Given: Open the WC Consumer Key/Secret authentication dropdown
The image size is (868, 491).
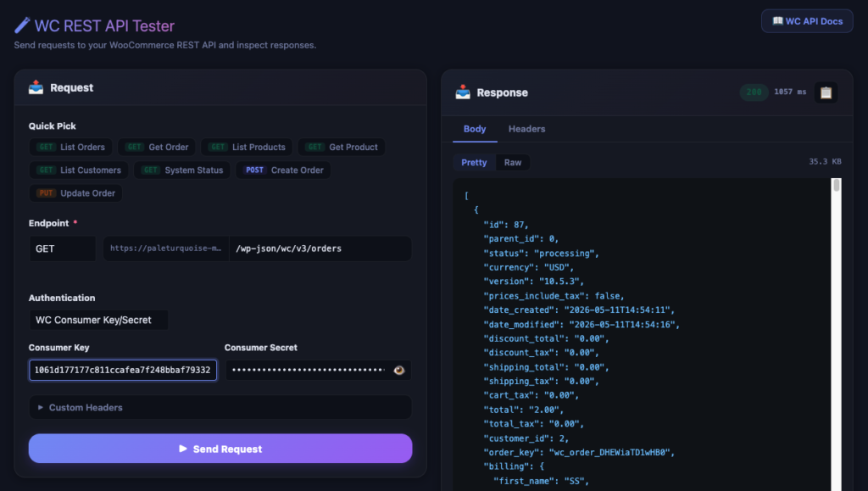Looking at the screenshot, I should [98, 320].
